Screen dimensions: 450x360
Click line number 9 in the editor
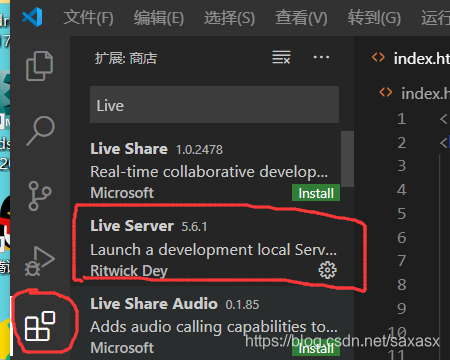pos(402,308)
